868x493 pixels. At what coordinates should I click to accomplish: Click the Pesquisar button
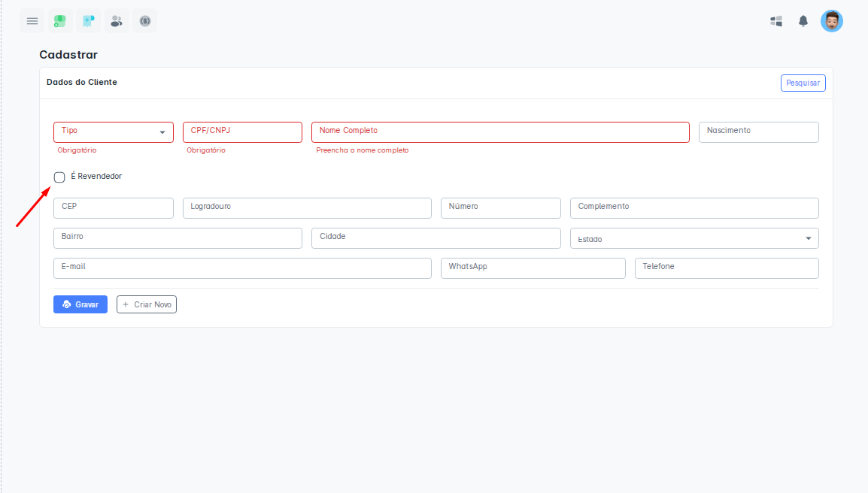803,83
